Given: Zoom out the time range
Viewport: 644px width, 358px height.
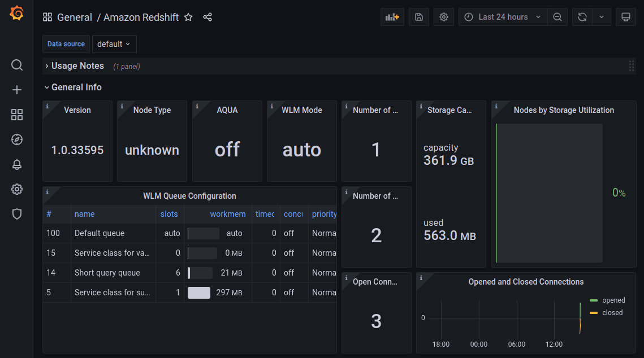Looking at the screenshot, I should click(557, 17).
